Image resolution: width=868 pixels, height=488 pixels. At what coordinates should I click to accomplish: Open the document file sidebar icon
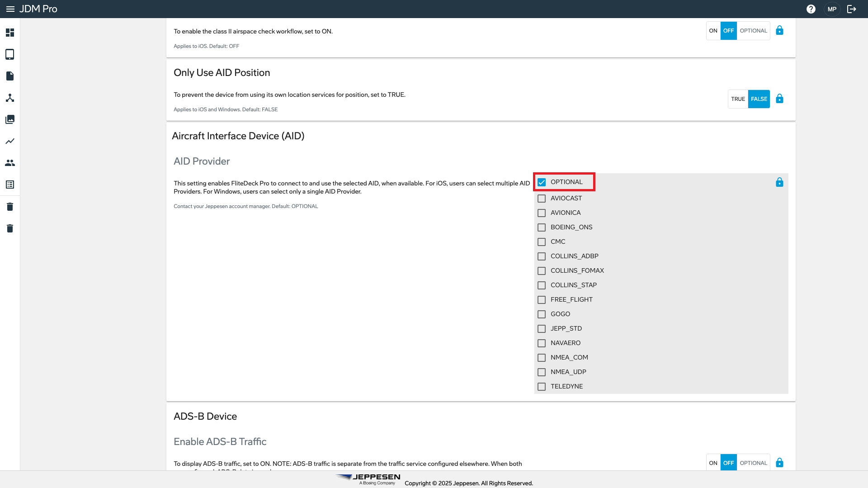point(10,76)
